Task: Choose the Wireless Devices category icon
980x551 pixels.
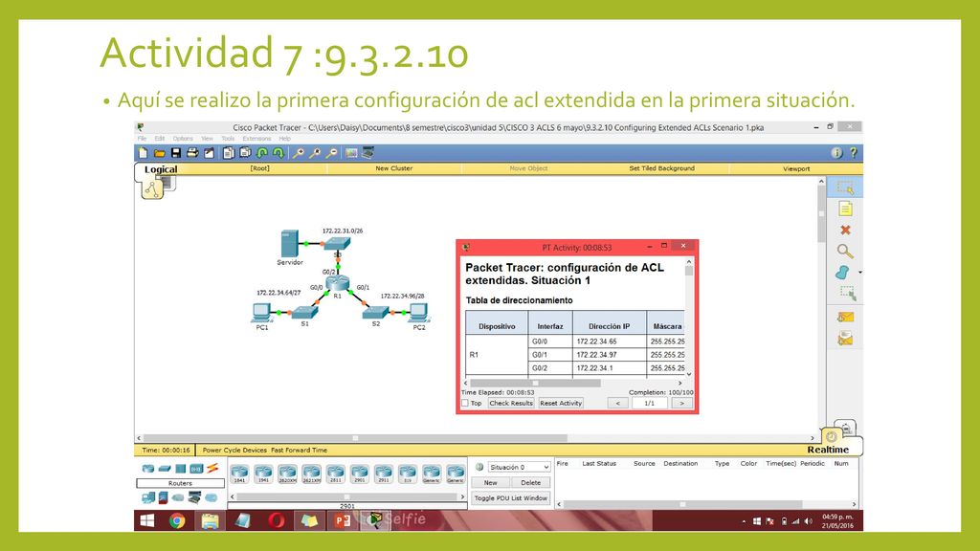Action: pos(196,469)
